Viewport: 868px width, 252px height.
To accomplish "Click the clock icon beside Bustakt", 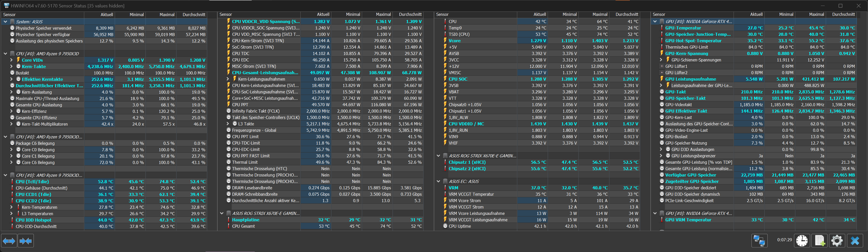I will pyautogui.click(x=12, y=73).
